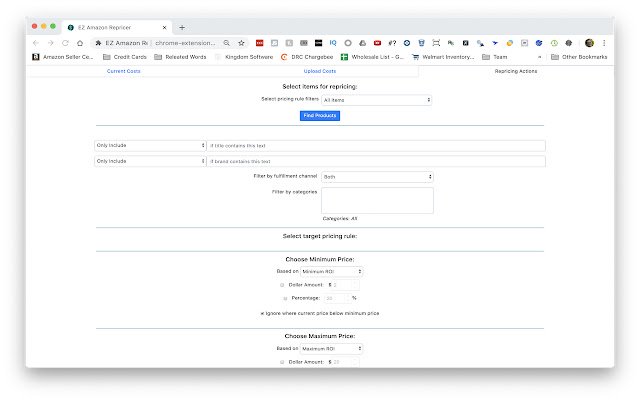Switch to the Upload Costs tab
The image size is (640, 400).
point(320,71)
